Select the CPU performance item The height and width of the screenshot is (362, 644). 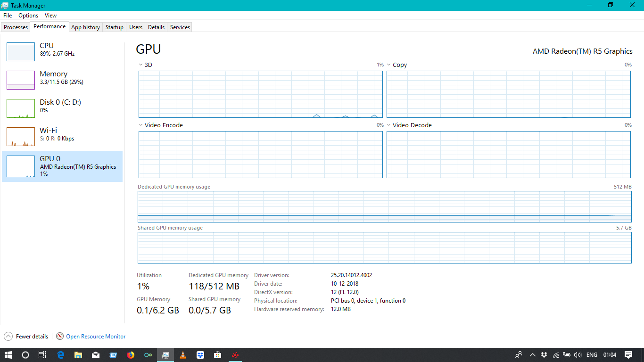[x=62, y=52]
